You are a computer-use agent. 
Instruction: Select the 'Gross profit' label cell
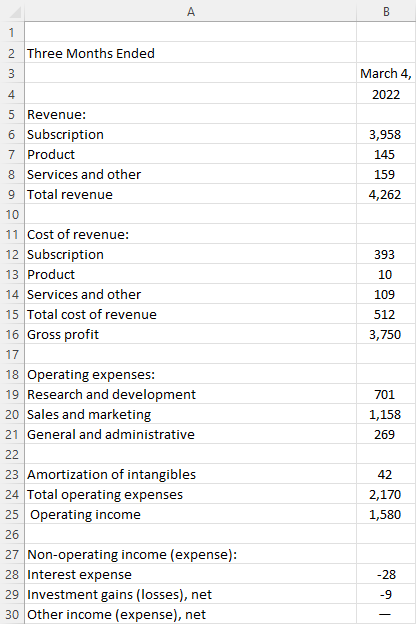(x=190, y=334)
